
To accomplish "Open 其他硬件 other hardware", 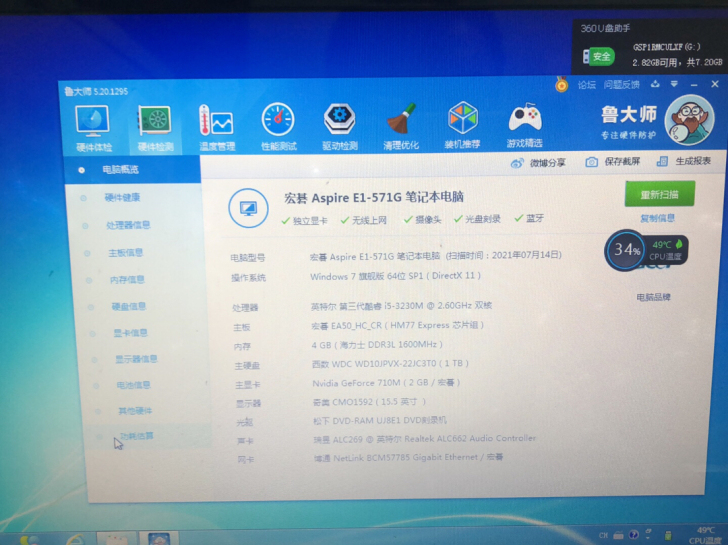I will (135, 411).
